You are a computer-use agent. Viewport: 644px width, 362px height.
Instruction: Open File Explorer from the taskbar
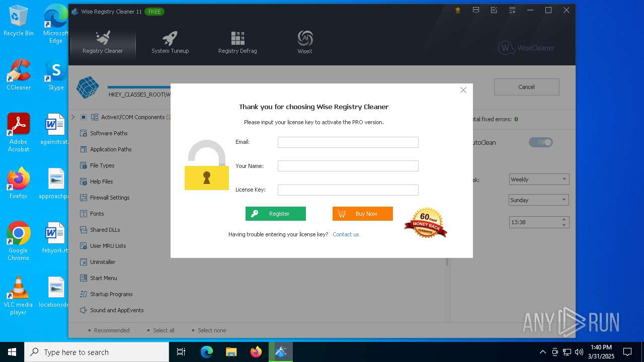pos(231,352)
